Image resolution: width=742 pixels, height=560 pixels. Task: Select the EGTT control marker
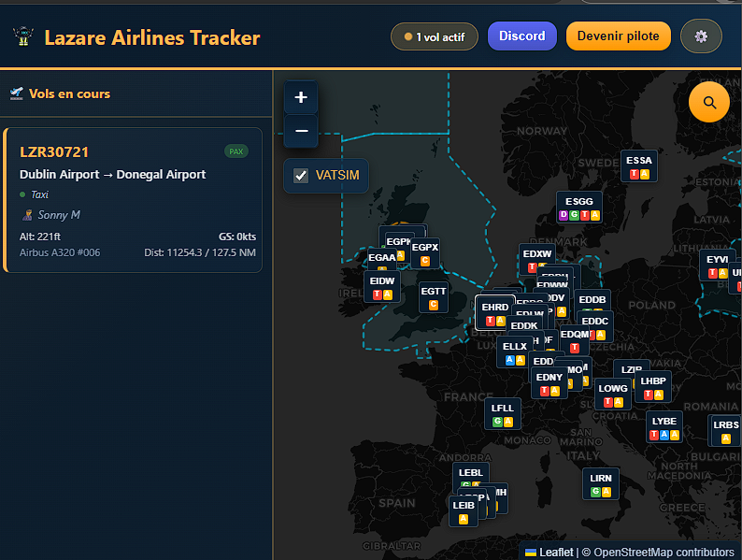pos(433,297)
